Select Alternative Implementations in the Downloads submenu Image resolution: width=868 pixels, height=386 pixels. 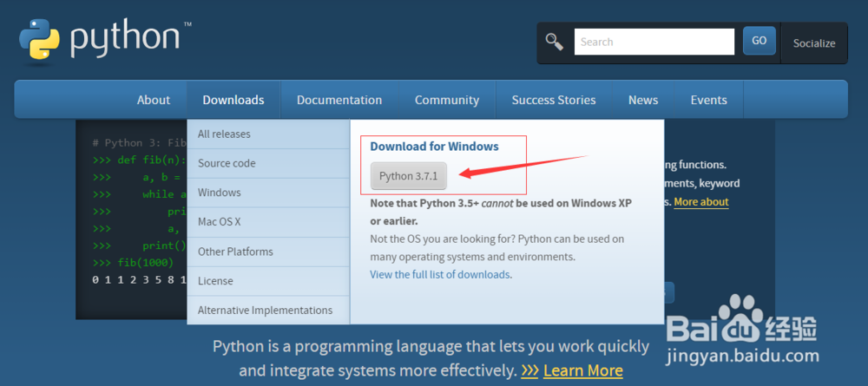point(268,311)
